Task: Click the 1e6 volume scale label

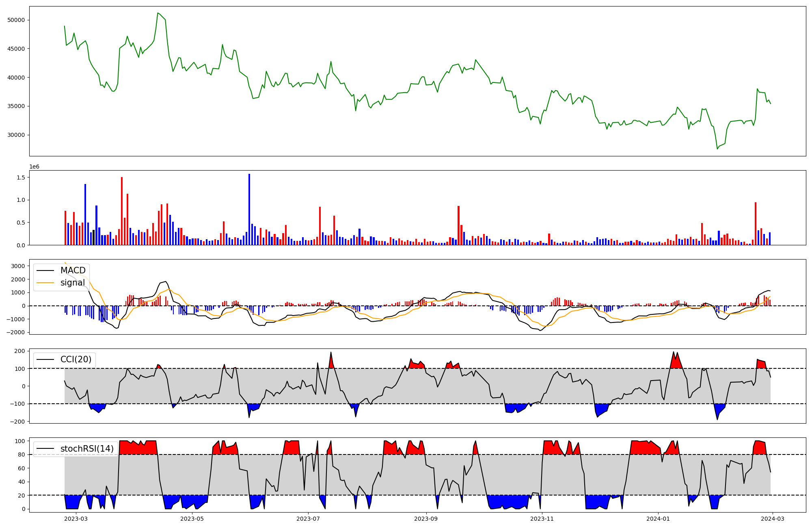Action: [x=35, y=167]
